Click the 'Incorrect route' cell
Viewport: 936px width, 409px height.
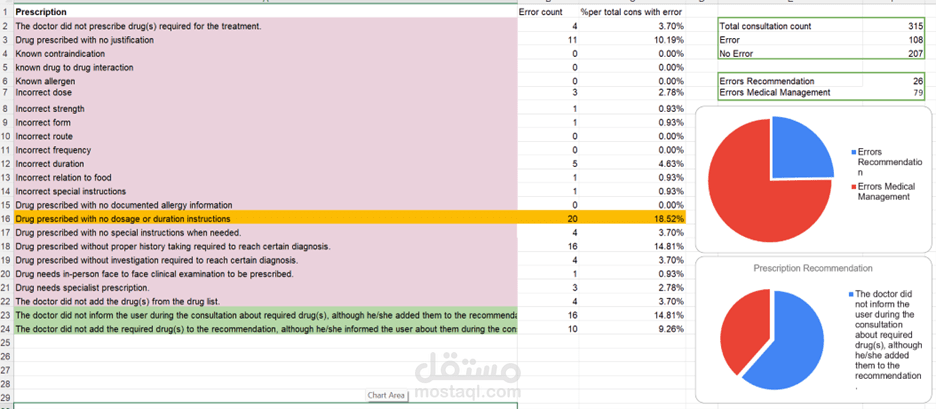[266, 136]
